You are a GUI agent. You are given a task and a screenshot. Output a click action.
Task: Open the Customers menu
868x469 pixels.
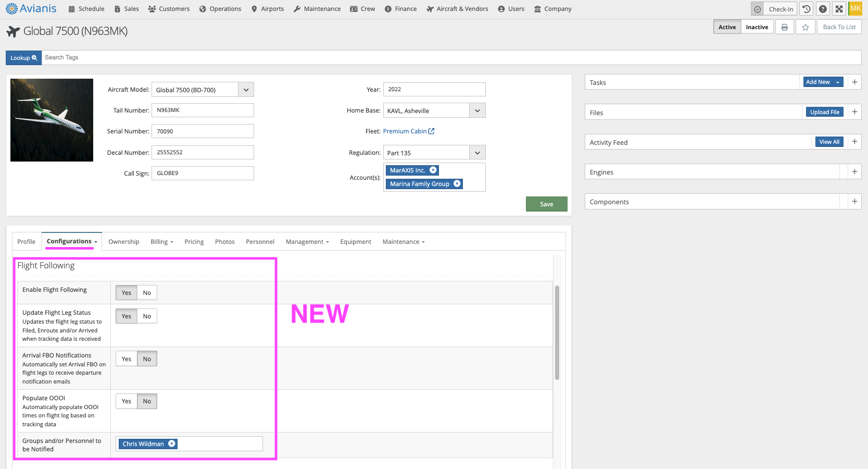coord(169,9)
